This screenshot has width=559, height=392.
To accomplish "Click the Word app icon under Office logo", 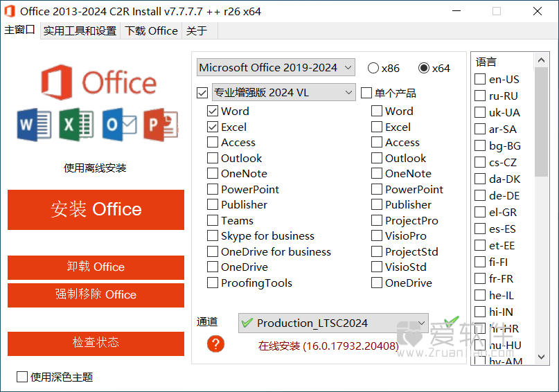I will 34,125.
